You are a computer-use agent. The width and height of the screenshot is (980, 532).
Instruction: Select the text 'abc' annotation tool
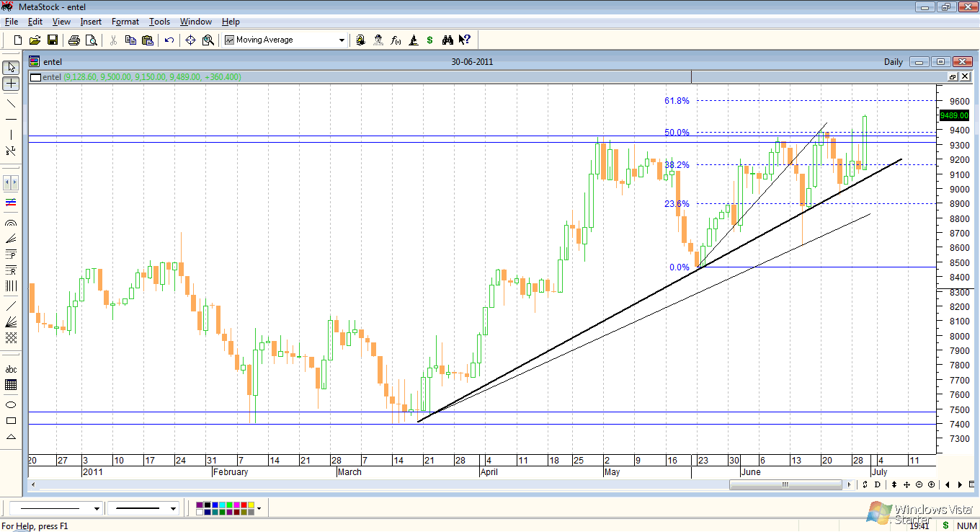click(11, 370)
